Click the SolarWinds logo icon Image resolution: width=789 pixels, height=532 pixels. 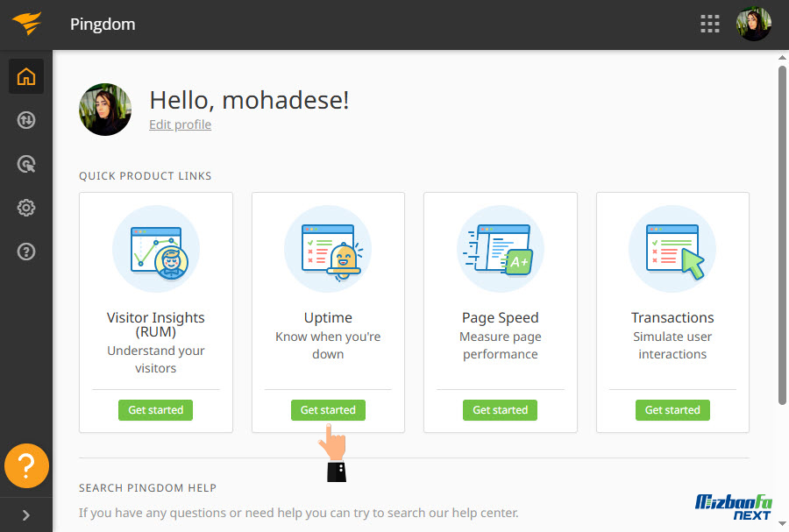(x=26, y=23)
